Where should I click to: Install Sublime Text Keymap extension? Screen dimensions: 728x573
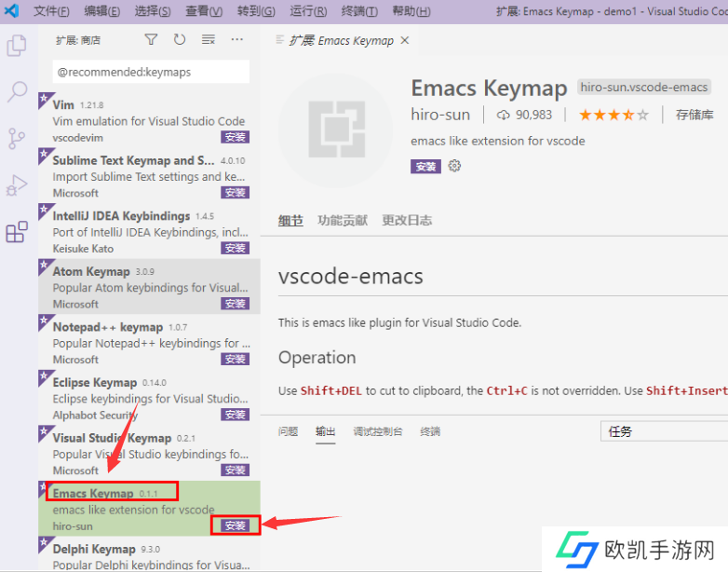[x=235, y=192]
